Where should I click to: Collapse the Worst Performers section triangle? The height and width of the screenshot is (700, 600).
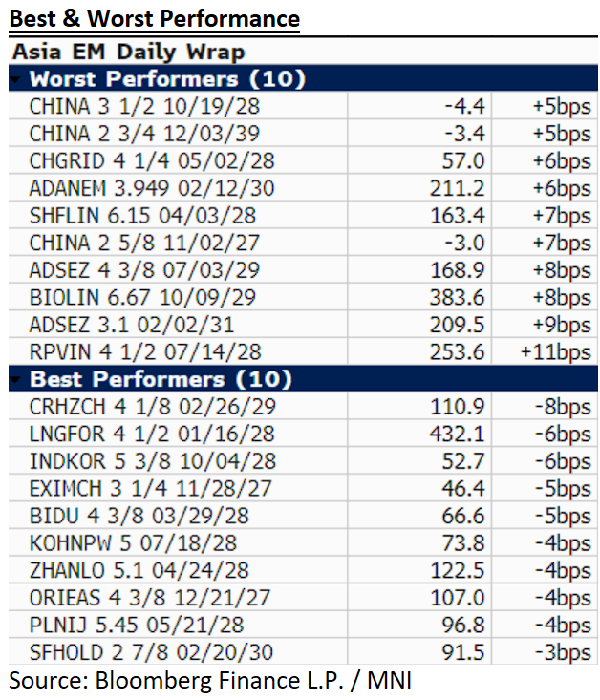tap(17, 79)
